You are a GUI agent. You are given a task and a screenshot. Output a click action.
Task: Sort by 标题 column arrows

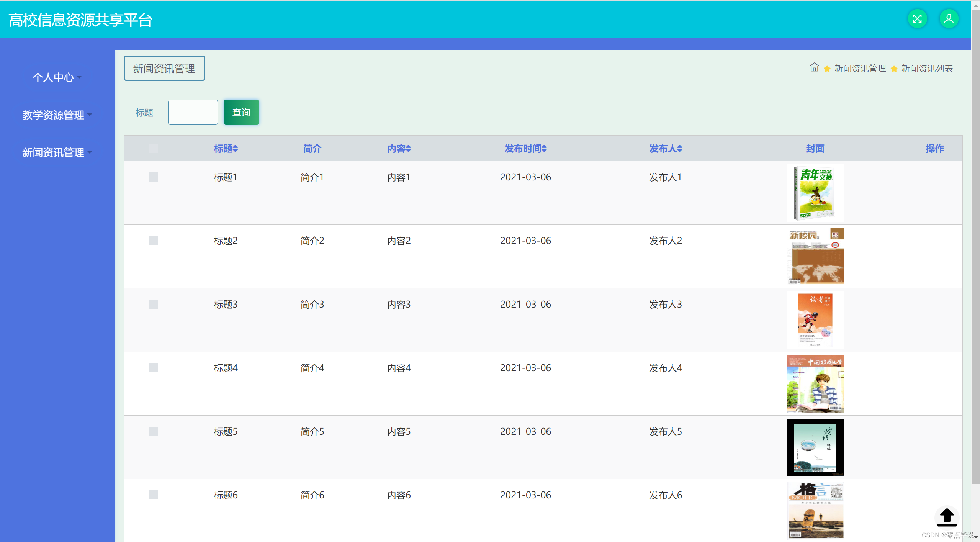(x=236, y=149)
